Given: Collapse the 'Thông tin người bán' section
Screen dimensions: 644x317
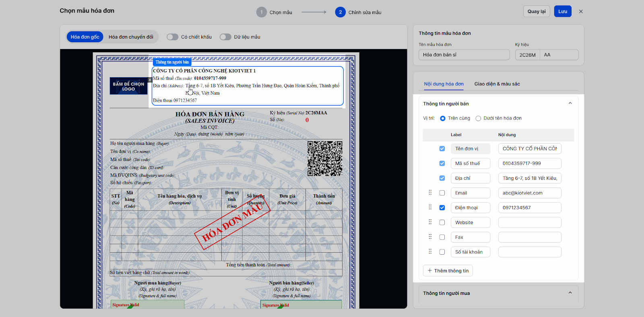Looking at the screenshot, I should click(570, 103).
